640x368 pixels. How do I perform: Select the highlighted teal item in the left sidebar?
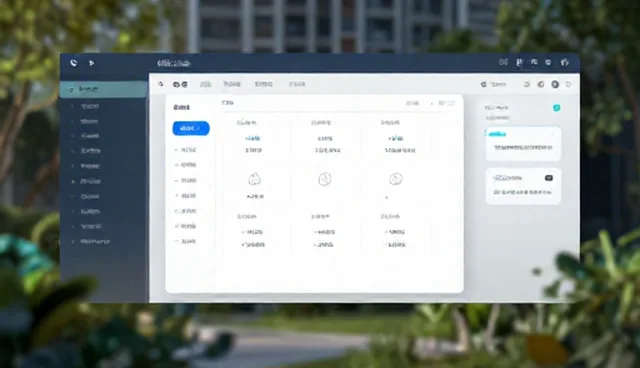click(104, 89)
